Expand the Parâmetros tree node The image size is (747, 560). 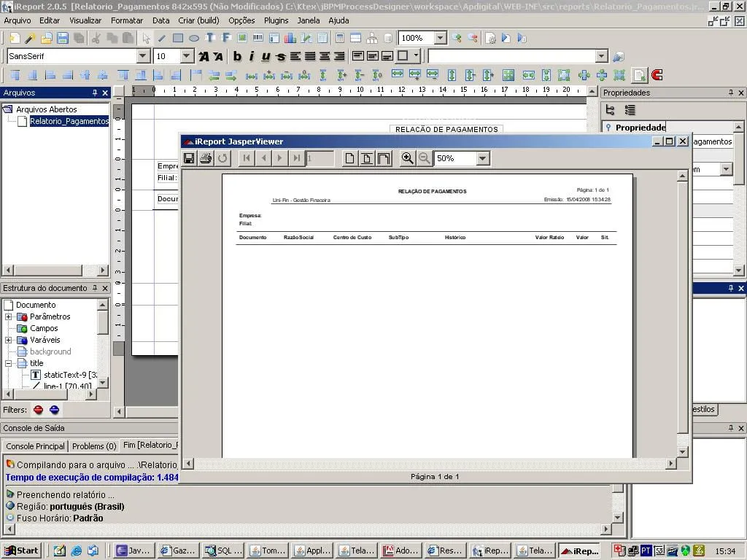[x=9, y=317]
